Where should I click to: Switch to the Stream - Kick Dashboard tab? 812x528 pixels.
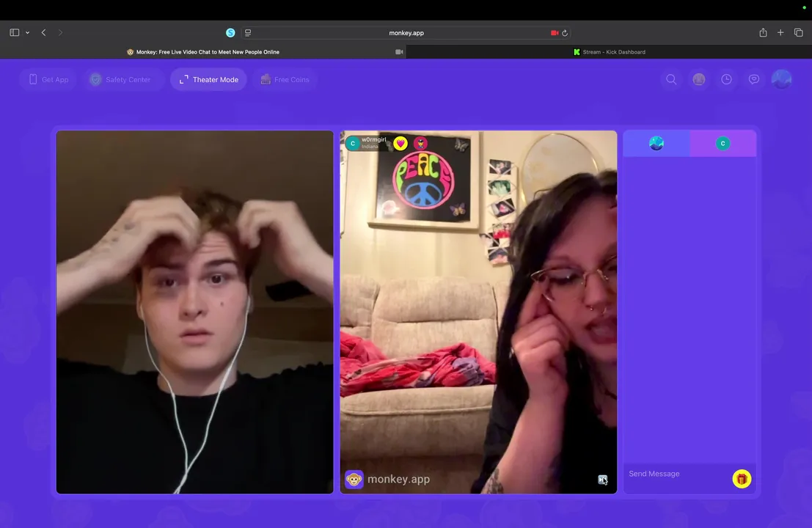[x=609, y=52]
